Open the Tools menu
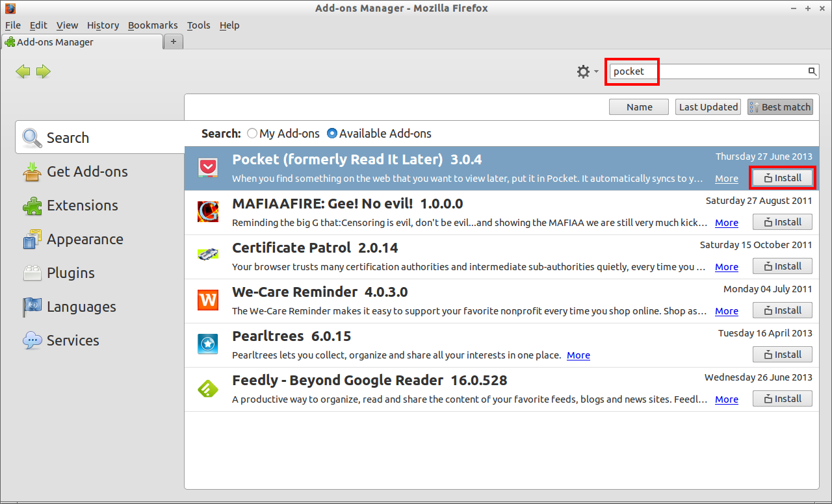 [198, 25]
